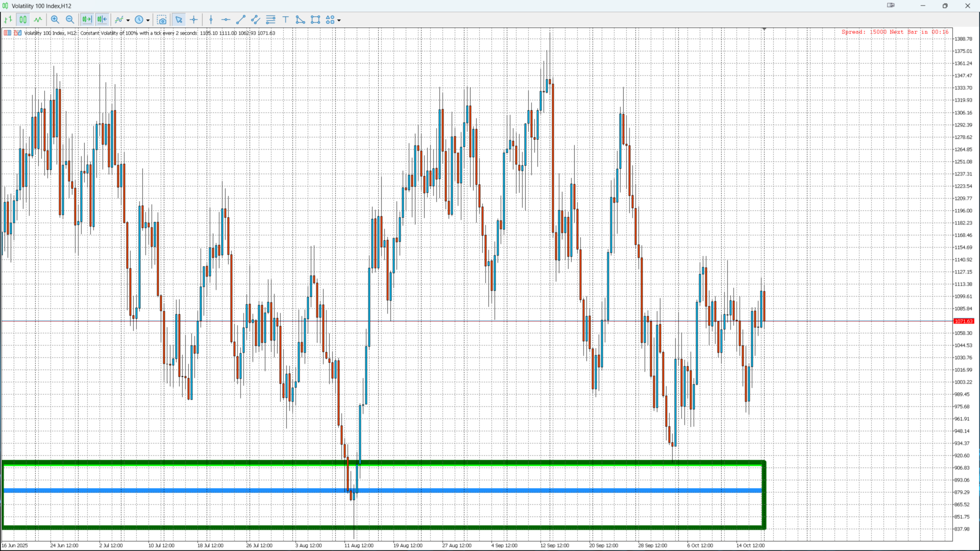Viewport: 980px width, 551px height.
Task: Draw a horizontal line object
Action: [x=226, y=20]
